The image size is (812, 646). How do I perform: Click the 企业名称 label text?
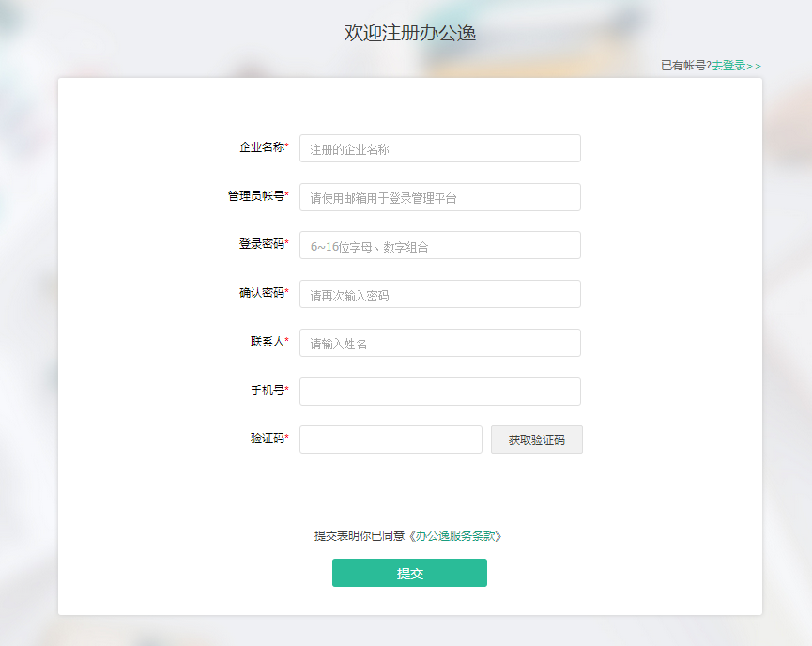pyautogui.click(x=262, y=147)
